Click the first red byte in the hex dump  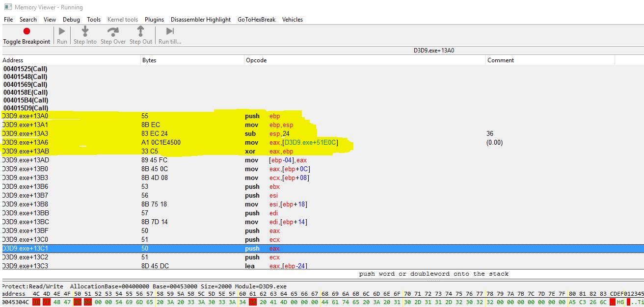pos(36,303)
